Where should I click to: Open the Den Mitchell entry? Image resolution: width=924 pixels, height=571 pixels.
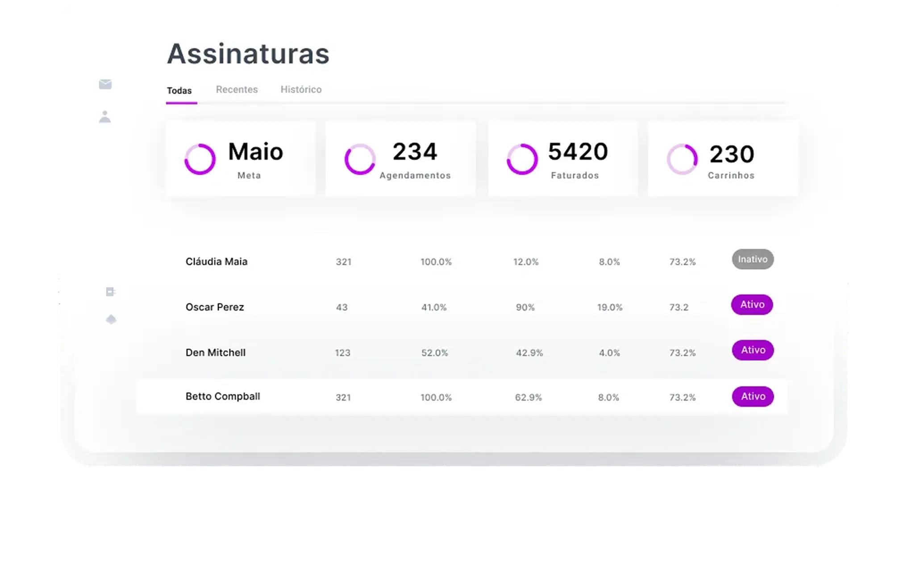pos(216,353)
